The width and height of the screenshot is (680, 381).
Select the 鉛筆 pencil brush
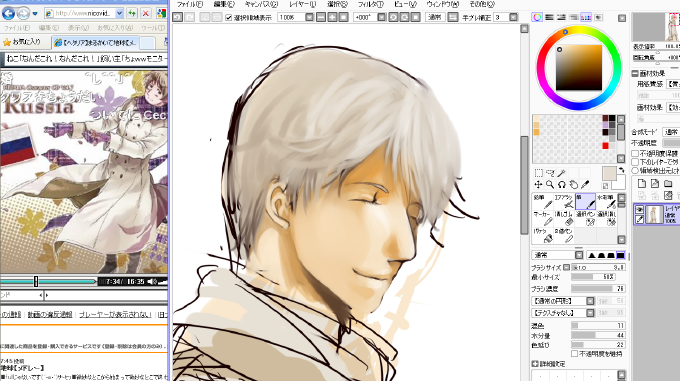pyautogui.click(x=543, y=202)
